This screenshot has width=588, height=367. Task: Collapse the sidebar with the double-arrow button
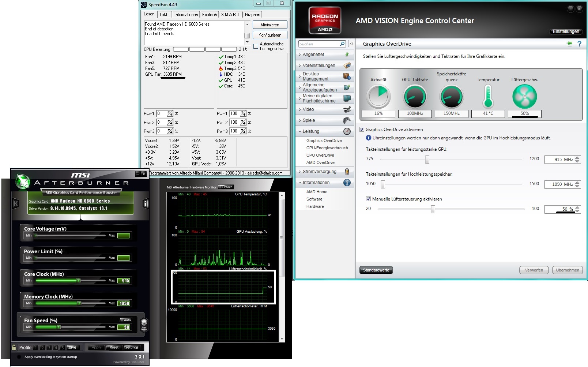click(351, 44)
